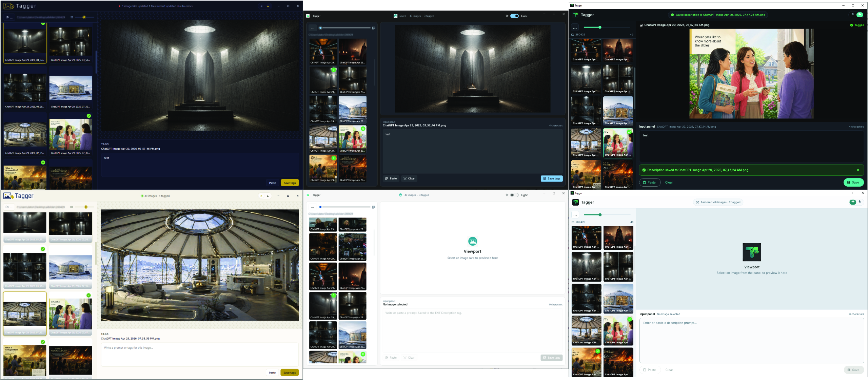Image resolution: width=868 pixels, height=380 pixels.
Task: Click the Viewport image icon in the Light-toggle window
Action: click(x=472, y=241)
